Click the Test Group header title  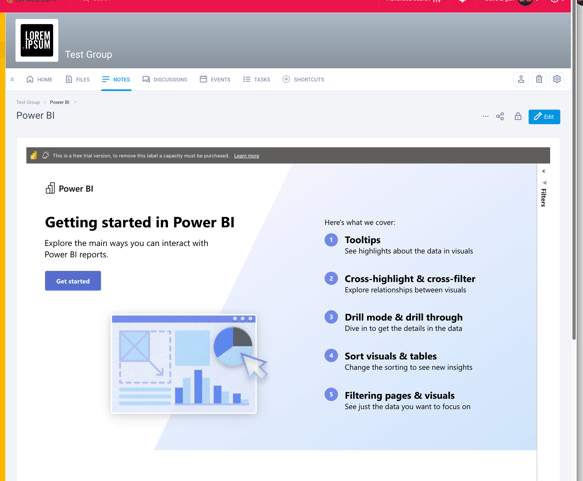point(88,54)
